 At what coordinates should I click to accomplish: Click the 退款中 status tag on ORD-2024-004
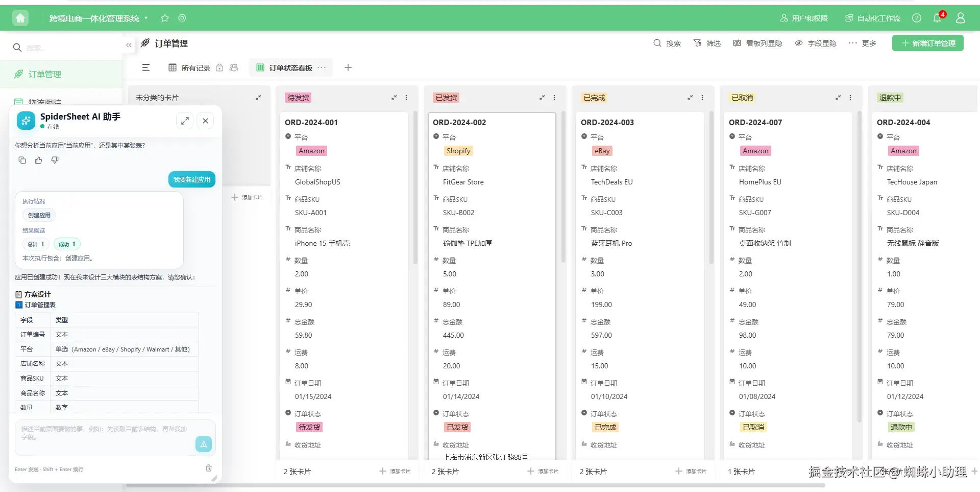(901, 427)
